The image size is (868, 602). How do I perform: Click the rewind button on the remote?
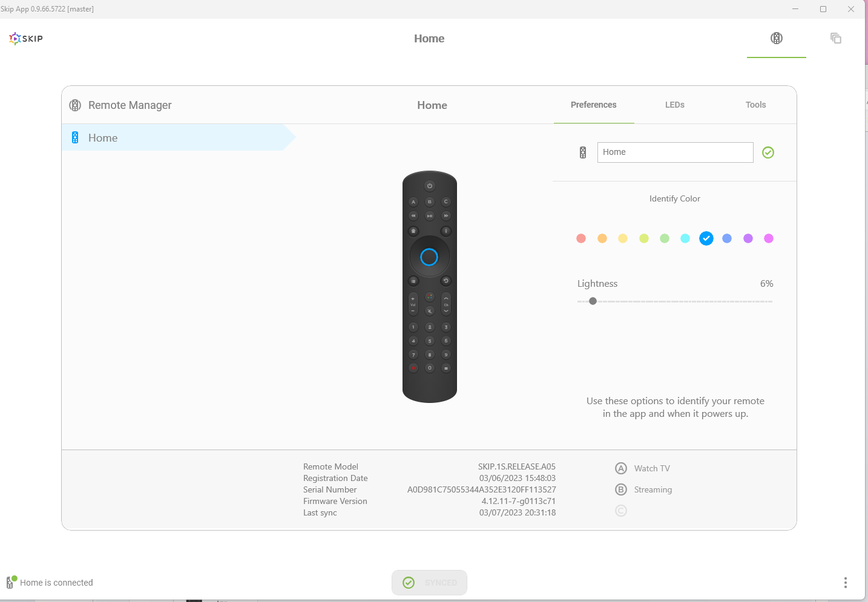pos(413,216)
